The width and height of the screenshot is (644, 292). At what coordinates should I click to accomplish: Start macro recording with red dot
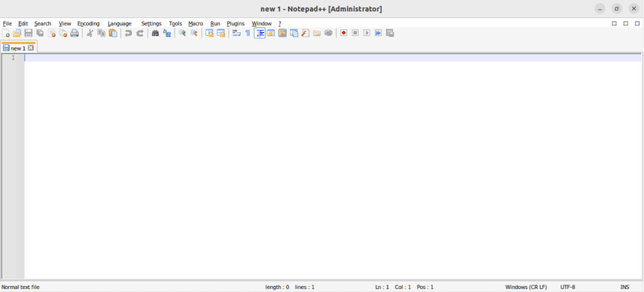point(344,33)
